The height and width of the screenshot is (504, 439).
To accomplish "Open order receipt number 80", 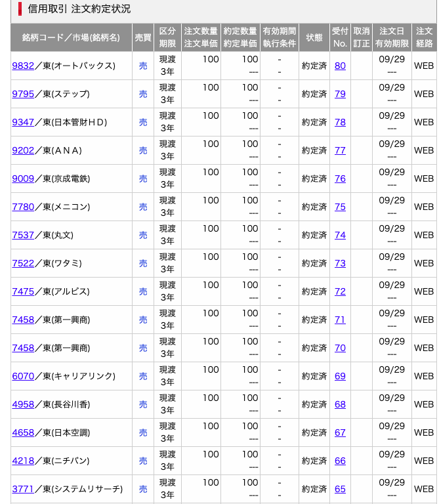I will click(340, 66).
